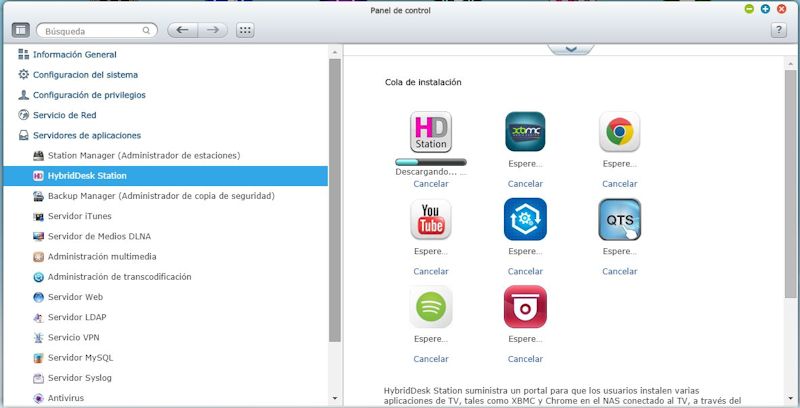
Task: Cancel the surveillance app installation
Action: coord(525,359)
